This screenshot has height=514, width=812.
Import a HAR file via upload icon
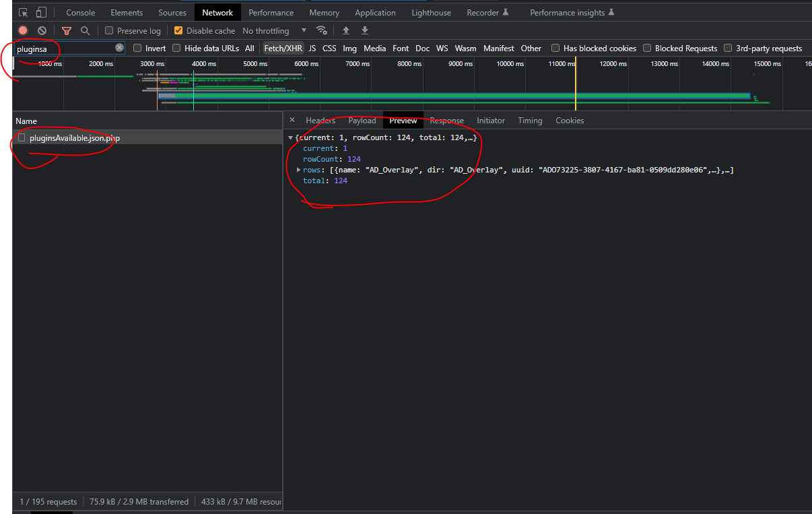coord(345,30)
